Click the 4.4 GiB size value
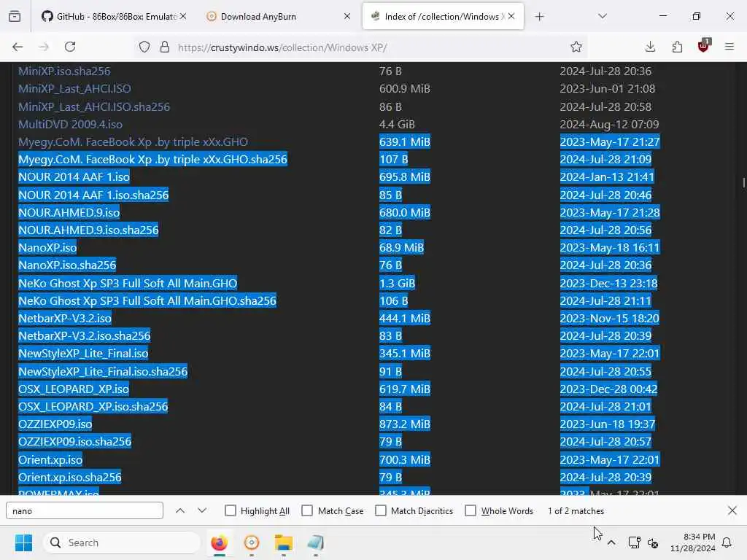 (397, 124)
